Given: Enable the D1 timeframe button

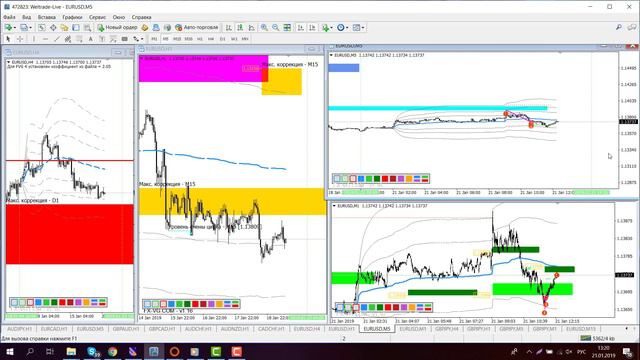Looking at the screenshot, I should 222,39.
